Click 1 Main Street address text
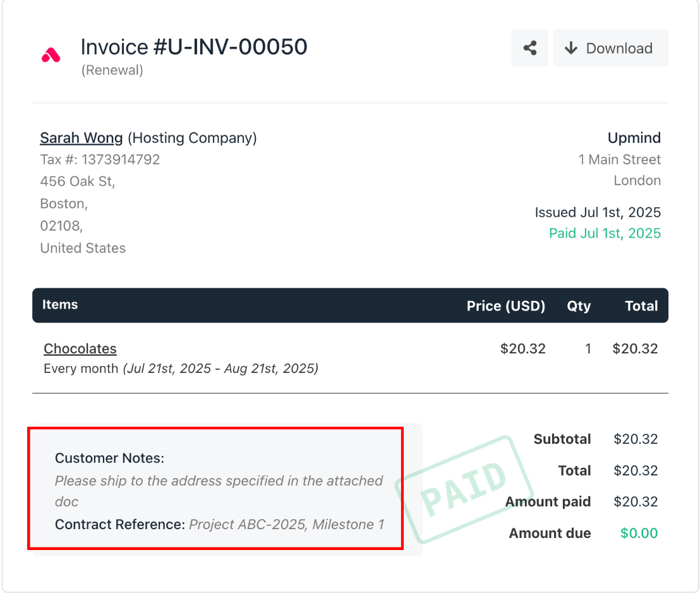 pos(620,159)
